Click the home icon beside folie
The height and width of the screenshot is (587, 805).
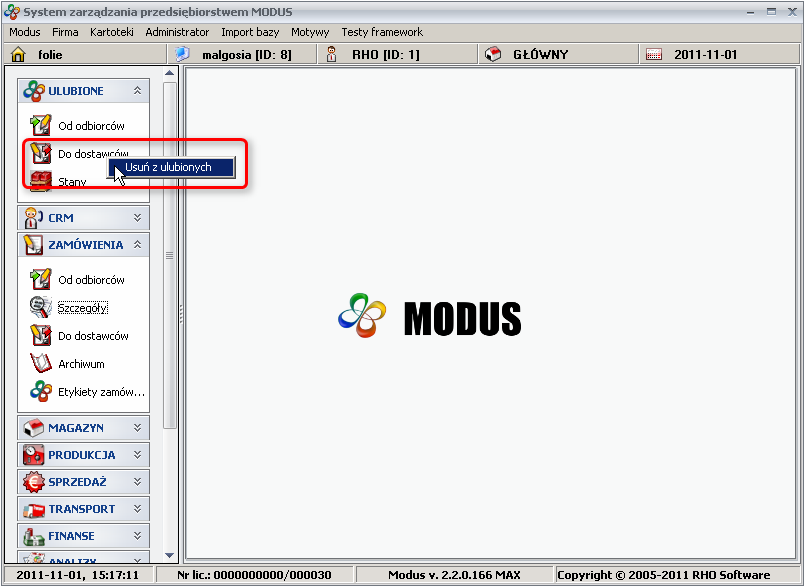[18, 54]
